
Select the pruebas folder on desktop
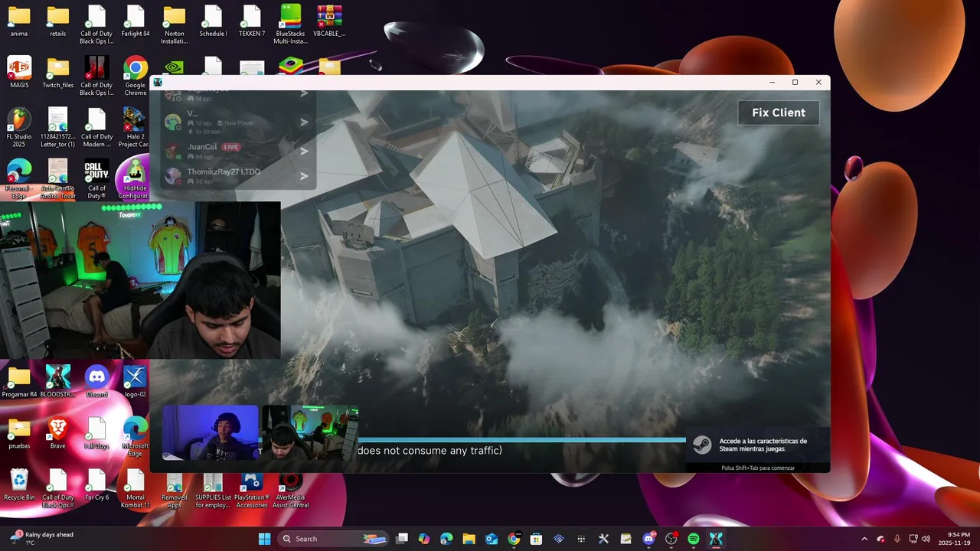click(x=19, y=433)
